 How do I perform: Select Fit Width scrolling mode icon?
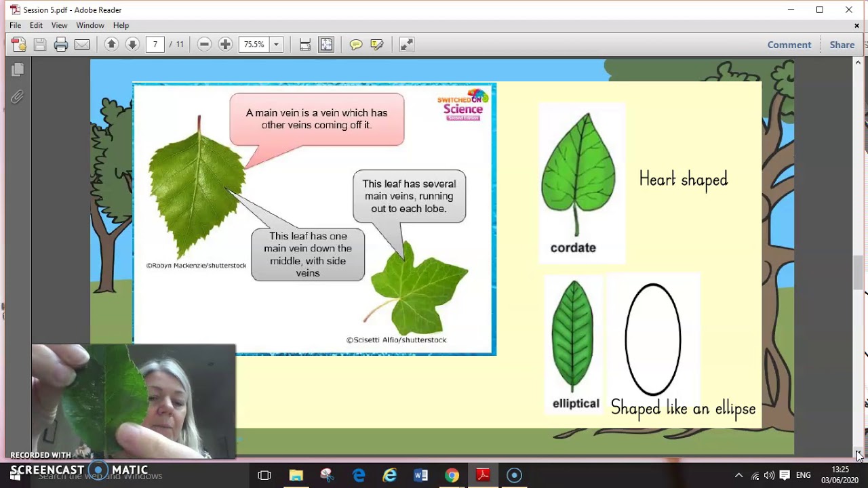(305, 45)
